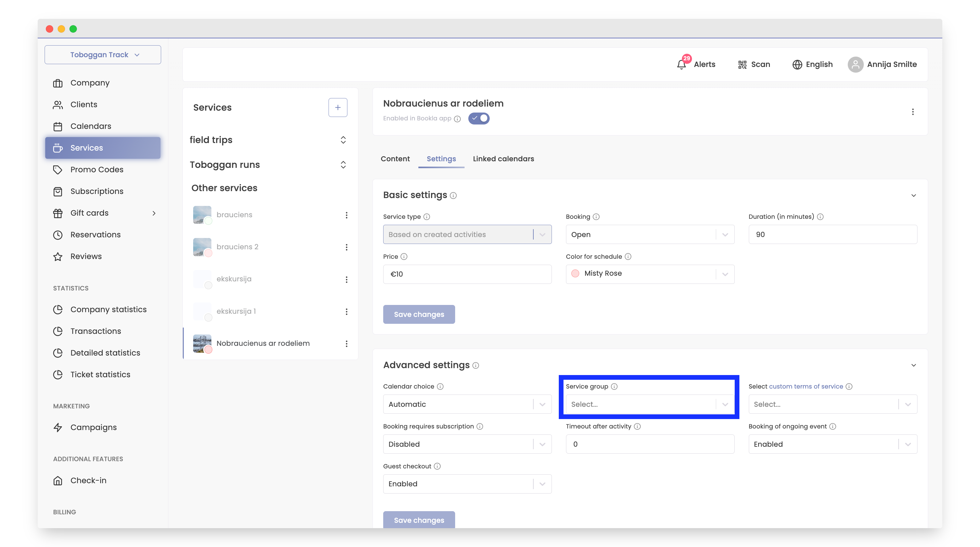This screenshot has height=547, width=980.
Task: Open the Alerts bell icon
Action: (x=681, y=64)
